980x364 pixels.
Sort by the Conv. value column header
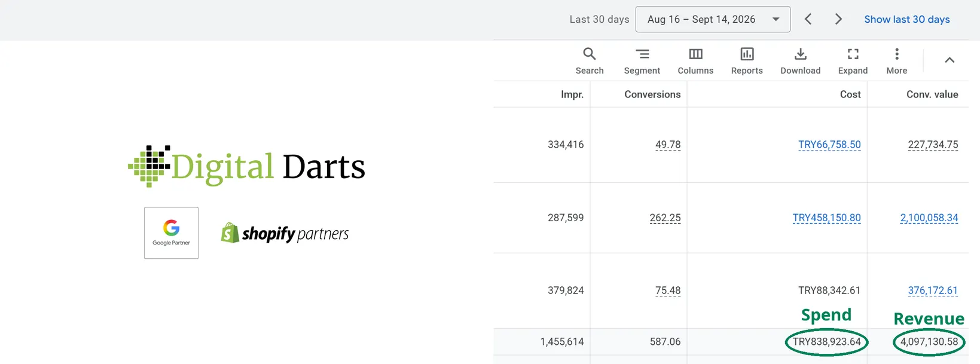click(x=932, y=94)
